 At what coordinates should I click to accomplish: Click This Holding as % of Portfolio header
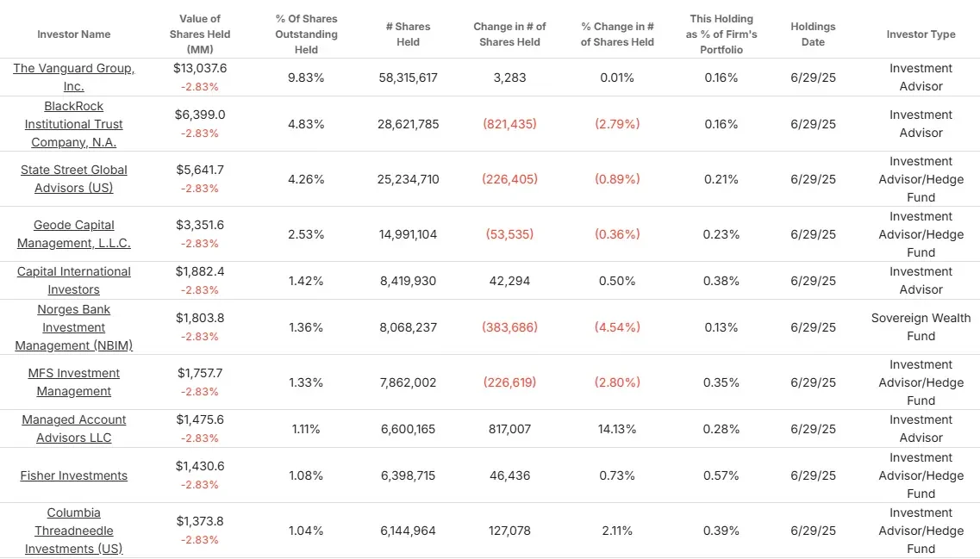pyautogui.click(x=721, y=34)
